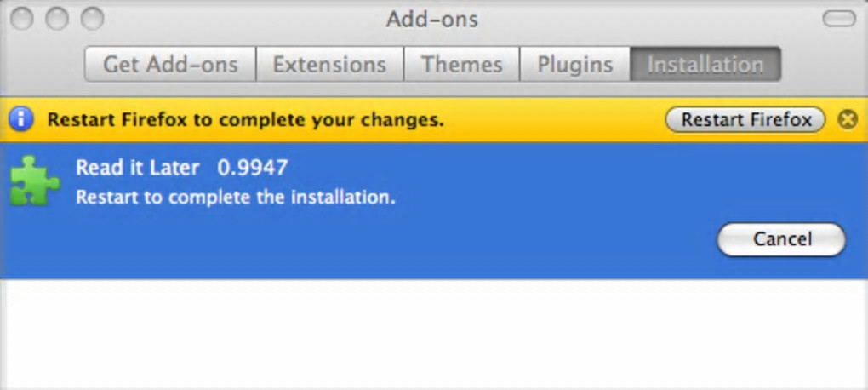868x390 pixels.
Task: Zoom the Add-ons window
Action: 91,19
